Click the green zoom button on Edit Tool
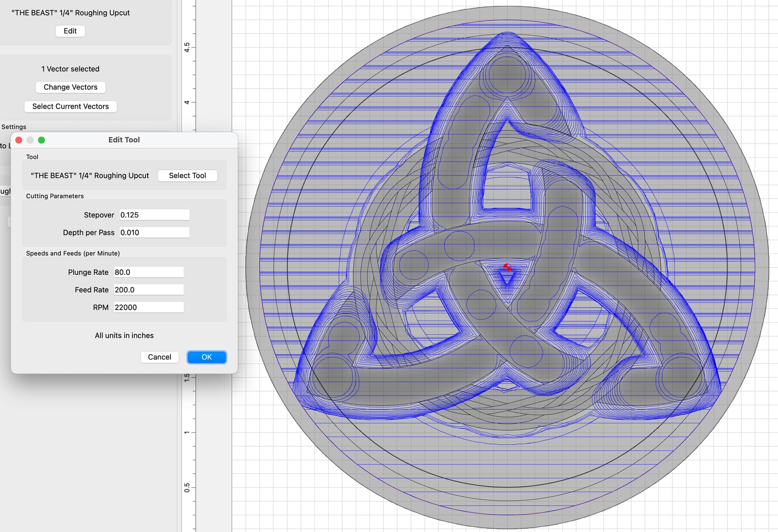Viewport: 778px width, 532px height. coord(41,140)
